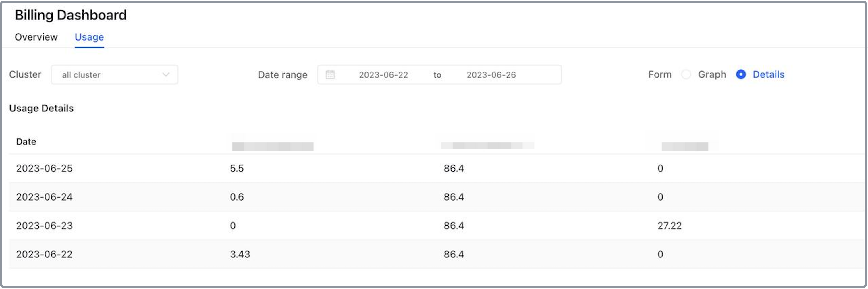868x289 pixels.
Task: Click the Usage Details section heading
Action: 41,109
